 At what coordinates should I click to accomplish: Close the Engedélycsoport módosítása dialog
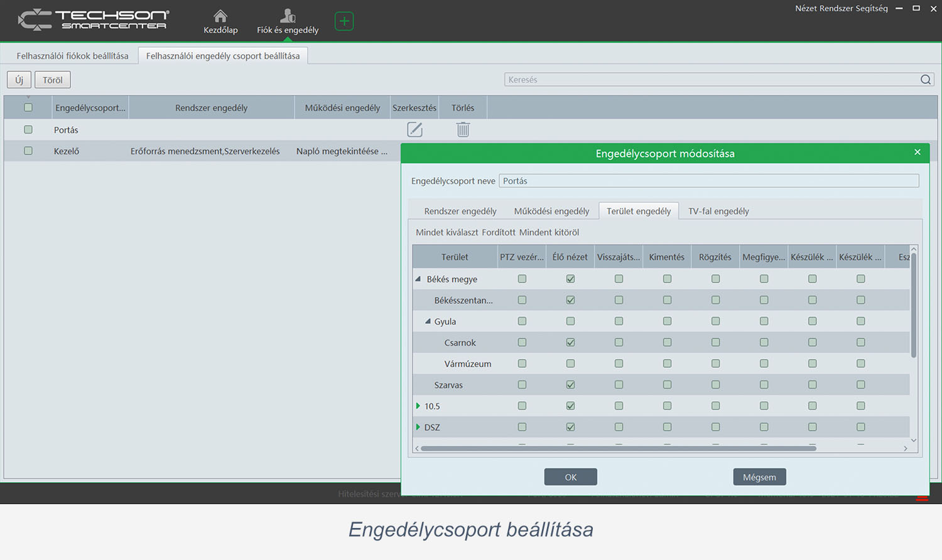click(917, 153)
